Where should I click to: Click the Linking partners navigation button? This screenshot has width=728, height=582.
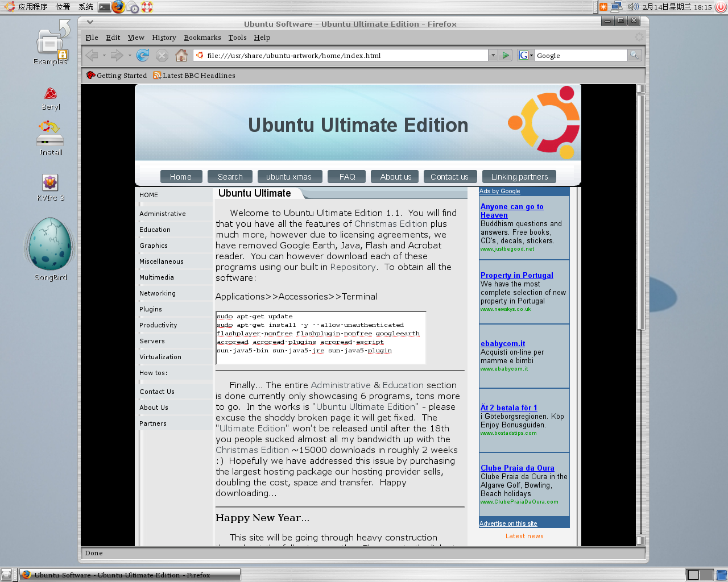(x=519, y=177)
